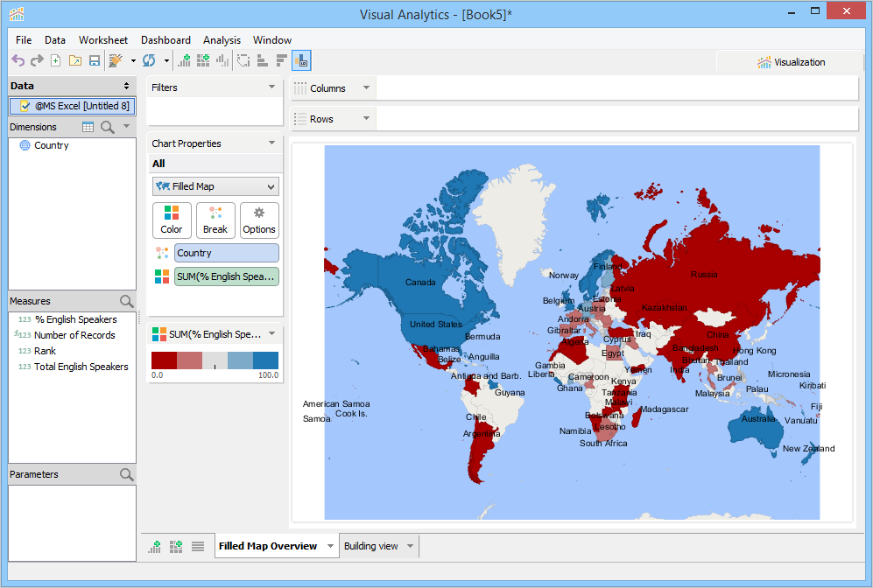873x588 pixels.
Task: Toggle Dimensions table view icon
Action: [88, 127]
